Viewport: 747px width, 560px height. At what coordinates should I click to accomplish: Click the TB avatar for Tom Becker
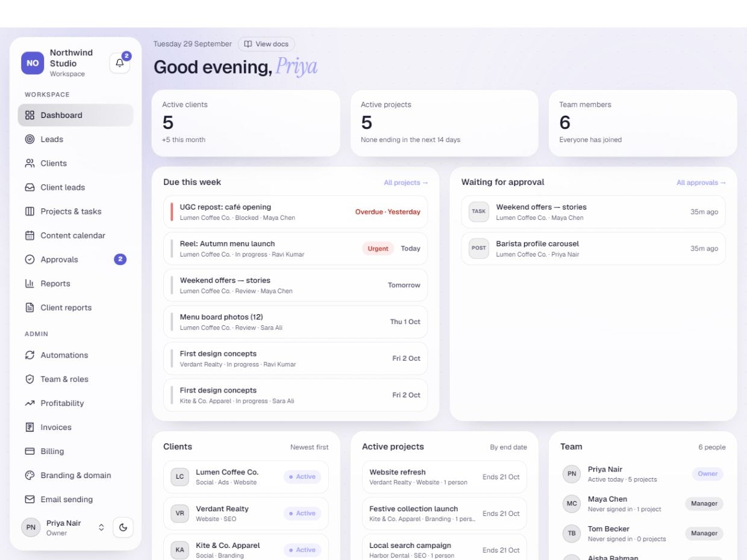click(572, 534)
